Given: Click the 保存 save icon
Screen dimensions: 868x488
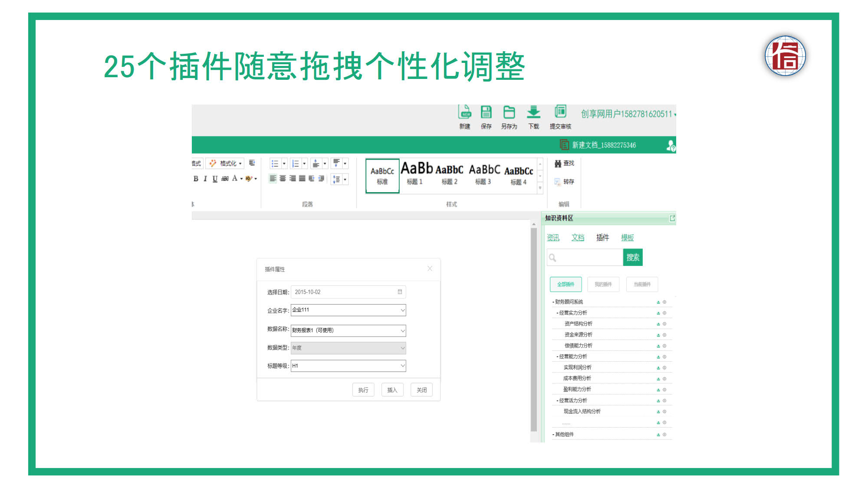Looking at the screenshot, I should click(486, 112).
